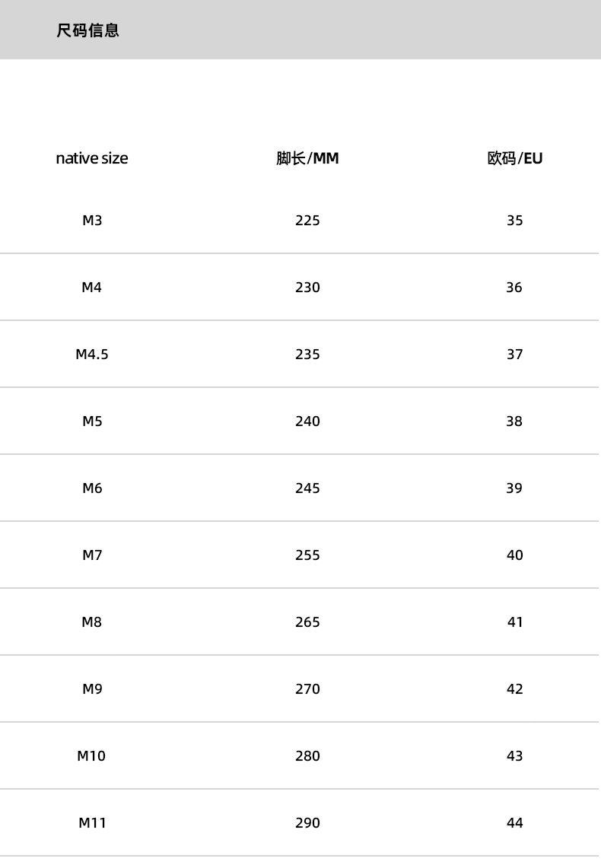Click the M5 native size cell
Image resolution: width=601 pixels, height=868 pixels.
click(92, 421)
